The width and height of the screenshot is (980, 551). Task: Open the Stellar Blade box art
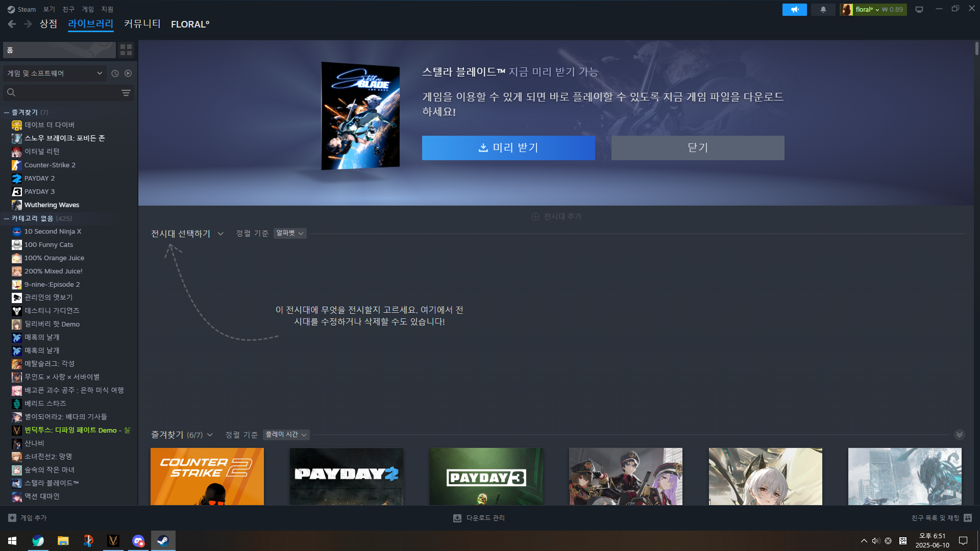pos(360,116)
